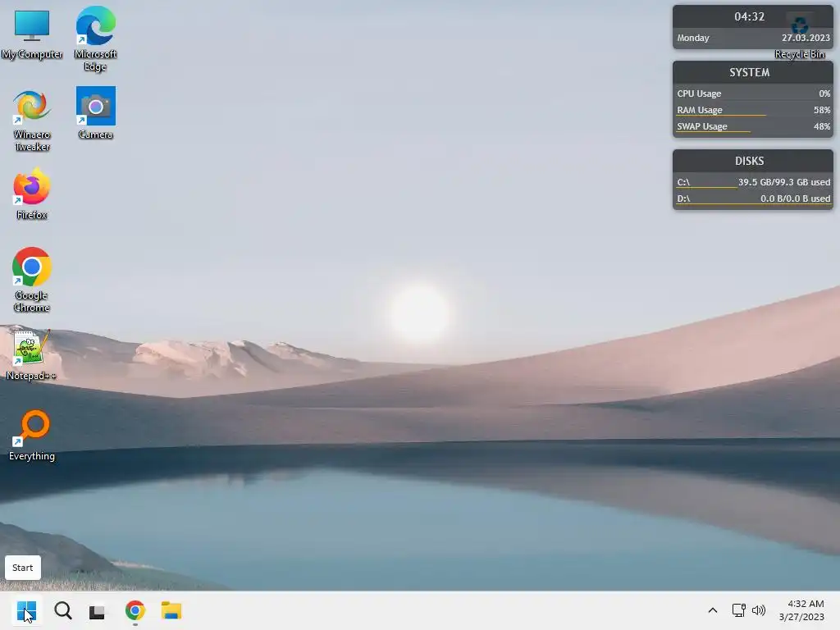Open Task View on the taskbar
The width and height of the screenshot is (840, 630).
coord(97,610)
